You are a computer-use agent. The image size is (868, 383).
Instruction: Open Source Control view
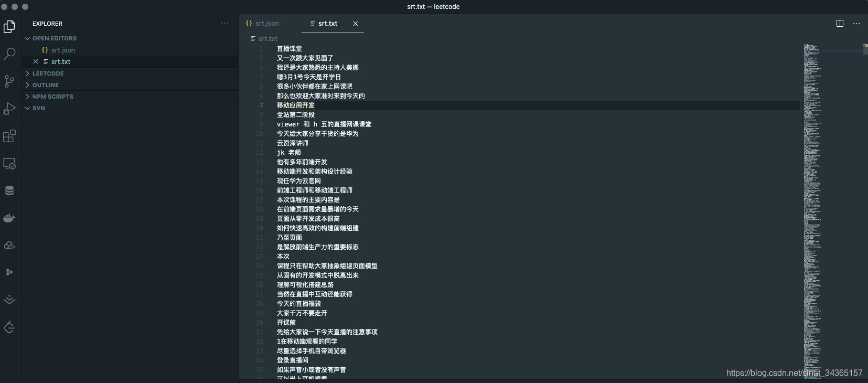tap(9, 81)
